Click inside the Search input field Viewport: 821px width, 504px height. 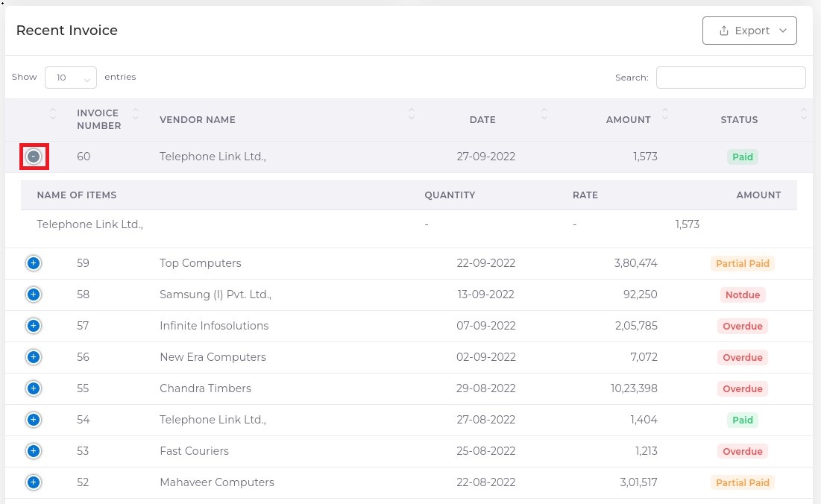tap(730, 77)
